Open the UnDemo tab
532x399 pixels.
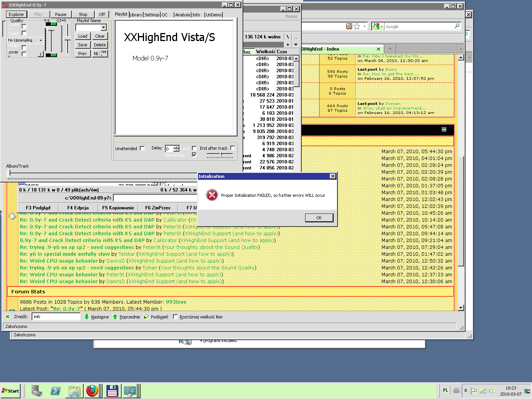[x=214, y=15]
